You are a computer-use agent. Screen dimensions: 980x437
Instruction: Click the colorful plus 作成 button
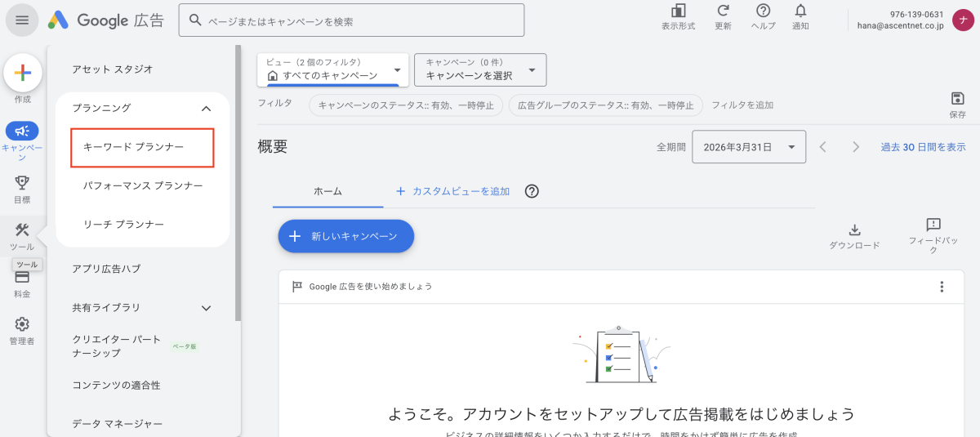[x=23, y=74]
